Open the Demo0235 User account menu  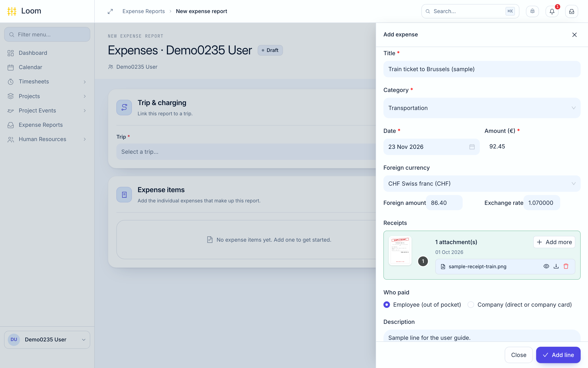[x=47, y=340]
